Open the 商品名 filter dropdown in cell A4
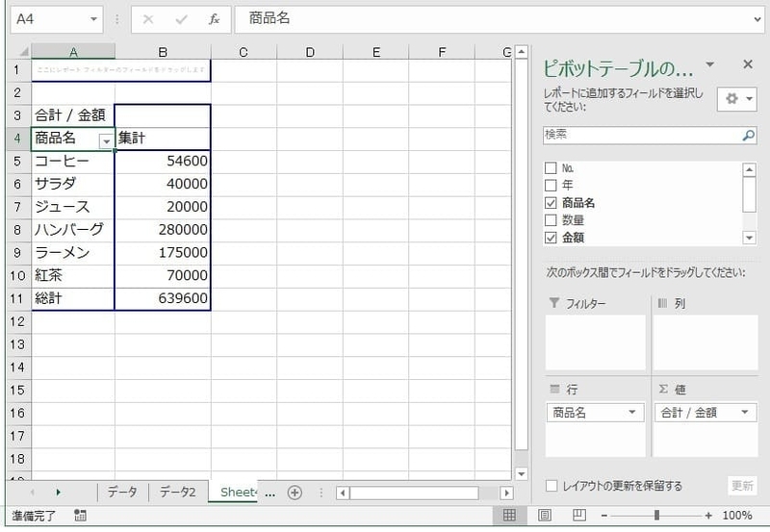The height and width of the screenshot is (532, 770). click(x=106, y=141)
